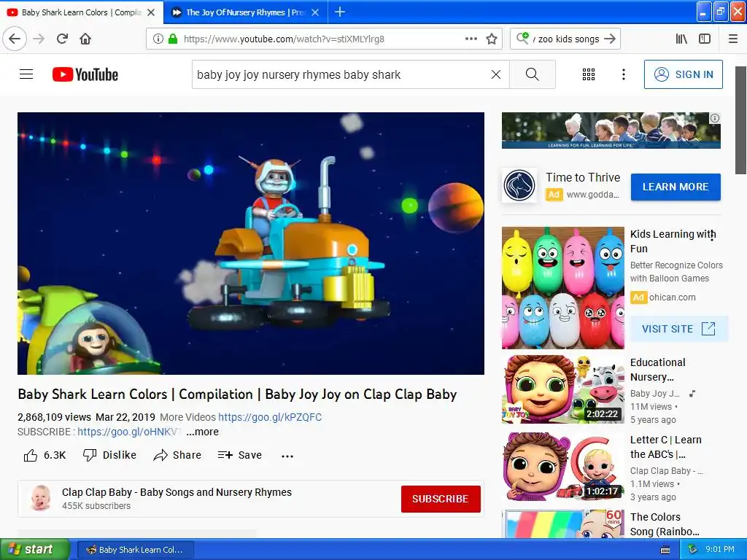
Task: Open the Firefox hamburger menu
Action: coord(733,39)
